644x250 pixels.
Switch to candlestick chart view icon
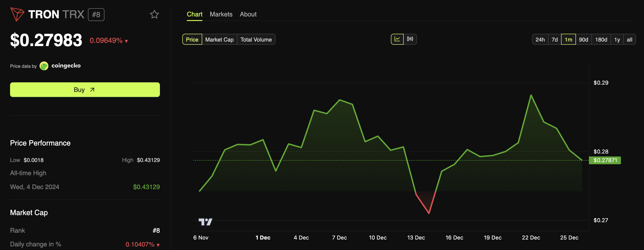[410, 39]
